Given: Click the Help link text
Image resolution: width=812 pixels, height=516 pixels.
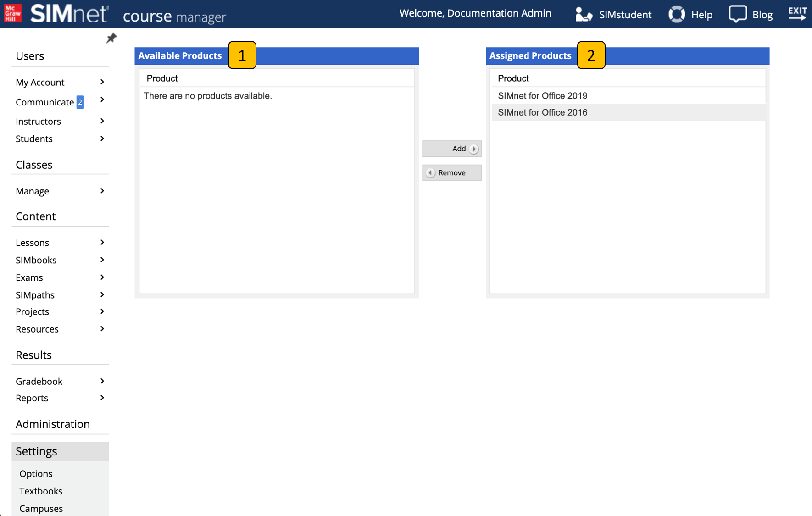Looking at the screenshot, I should pyautogui.click(x=701, y=15).
